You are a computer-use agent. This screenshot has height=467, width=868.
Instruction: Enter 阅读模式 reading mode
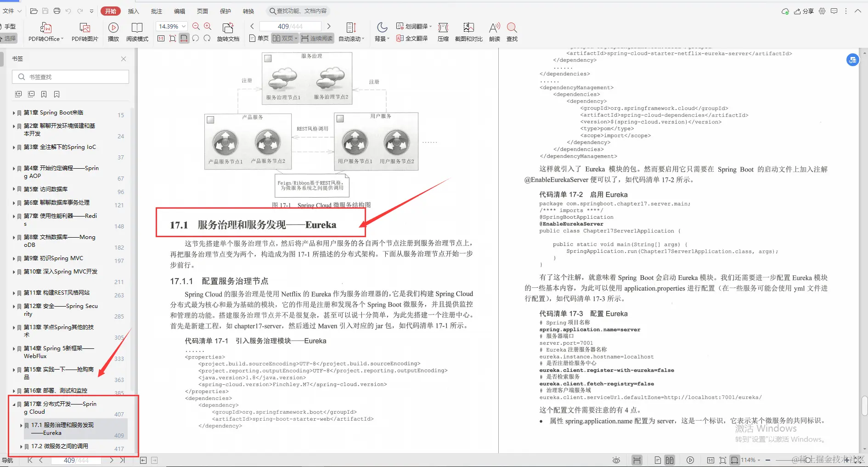137,31
